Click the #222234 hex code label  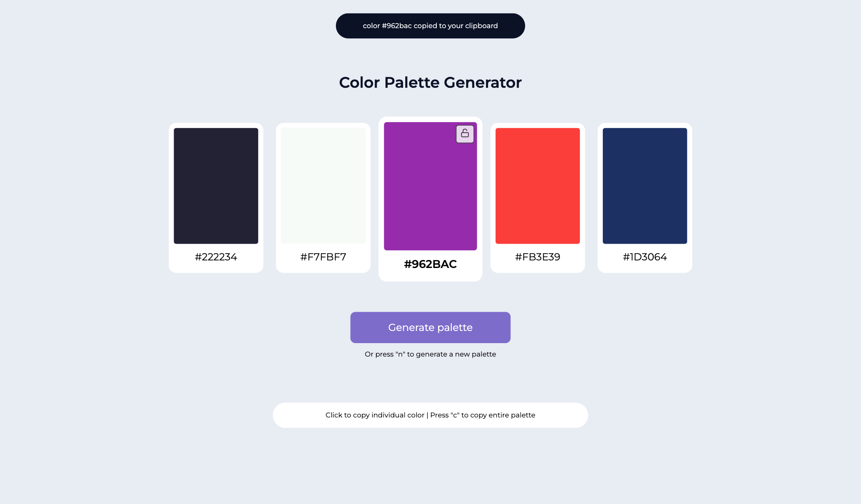pos(216,257)
